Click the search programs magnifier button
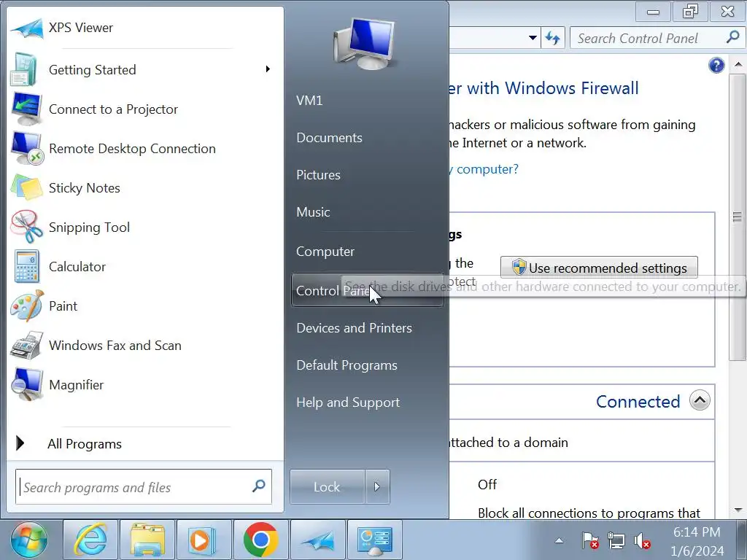Image resolution: width=747 pixels, height=560 pixels. [x=259, y=486]
